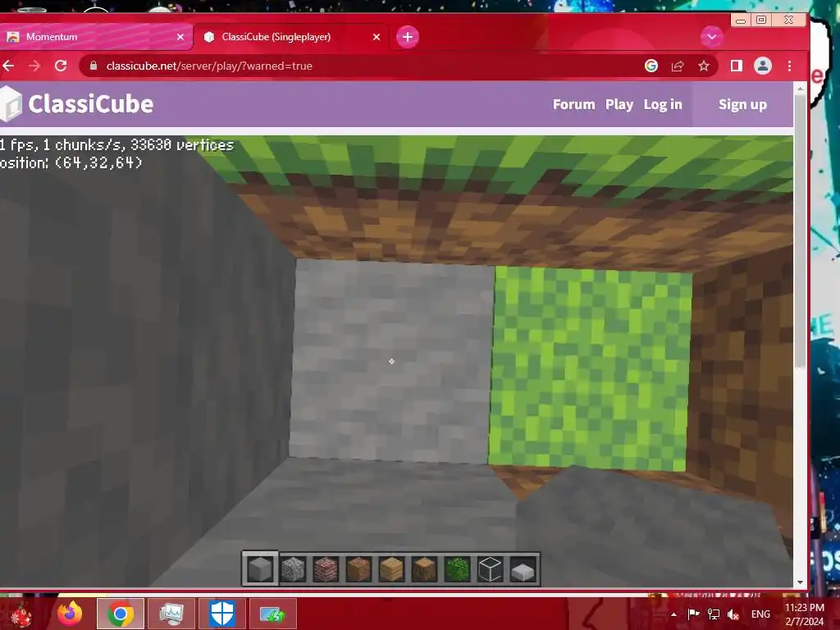This screenshot has width=840, height=630.
Task: Open taskbar clock showing 11:23 PM
Action: pos(805,614)
